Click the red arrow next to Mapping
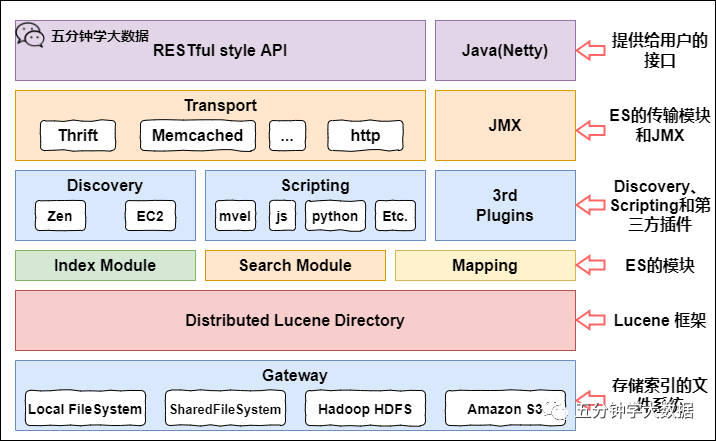The width and height of the screenshot is (716, 441). coord(592,265)
